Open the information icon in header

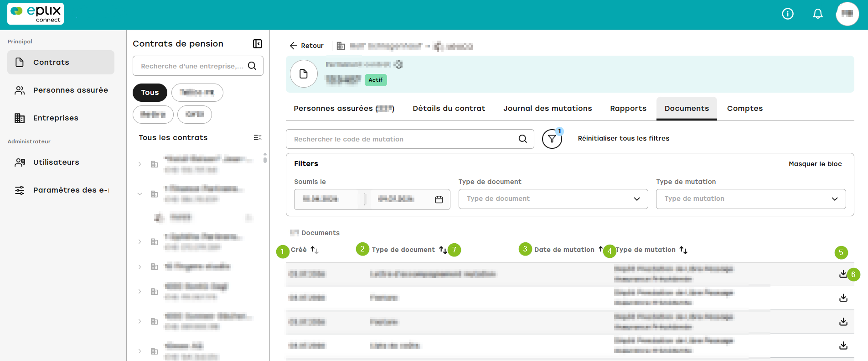(x=788, y=14)
